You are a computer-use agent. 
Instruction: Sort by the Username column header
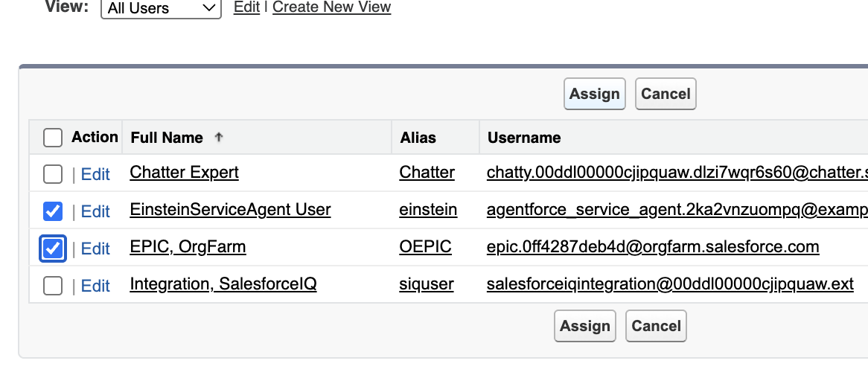[524, 138]
